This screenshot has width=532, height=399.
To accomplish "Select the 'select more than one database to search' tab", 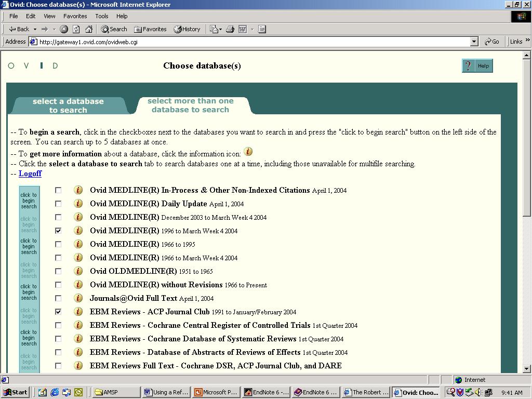I will point(191,105).
